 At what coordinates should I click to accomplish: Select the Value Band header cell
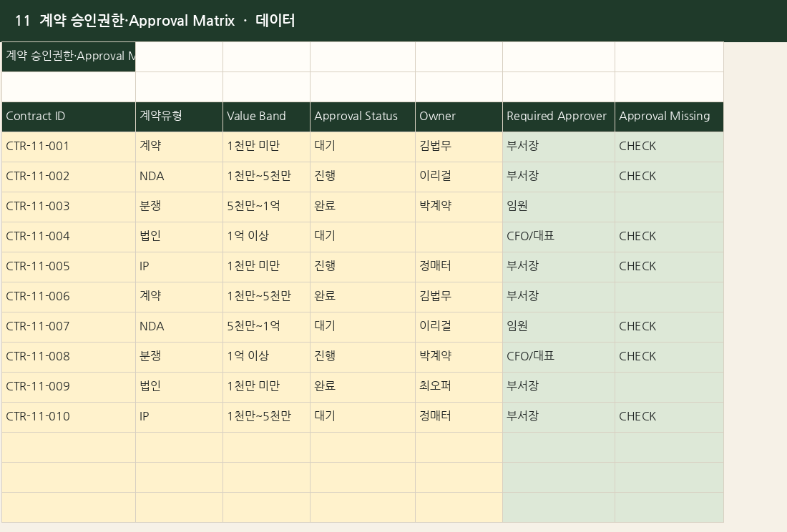(267, 117)
